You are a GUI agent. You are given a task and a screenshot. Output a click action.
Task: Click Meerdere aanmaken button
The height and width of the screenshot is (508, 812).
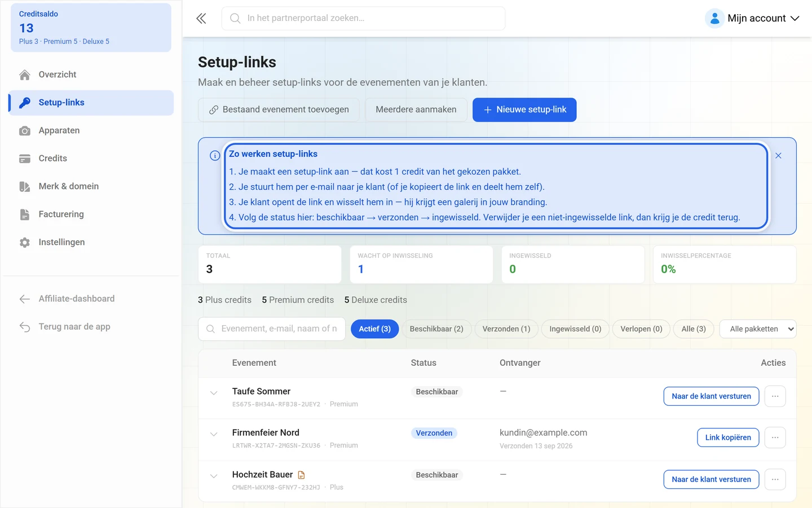(416, 110)
